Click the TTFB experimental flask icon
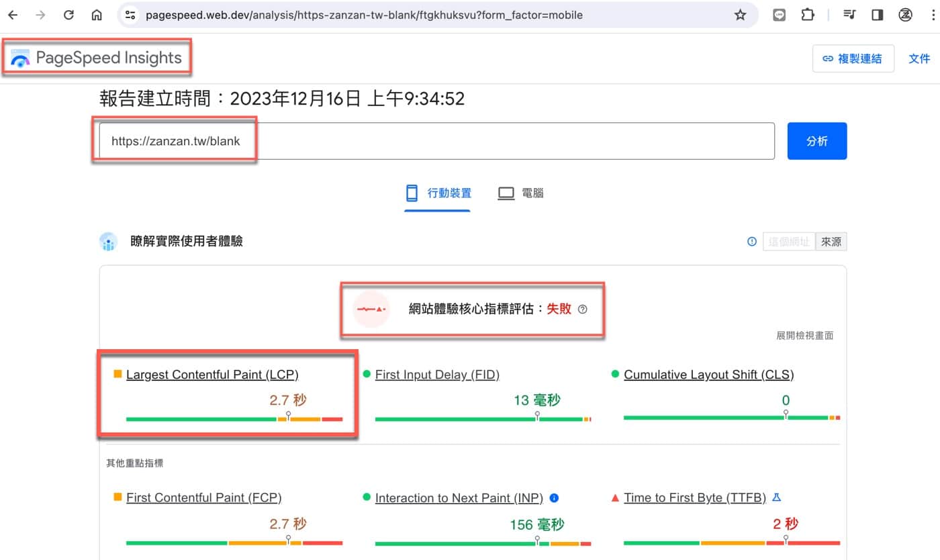940x560 pixels. click(777, 498)
